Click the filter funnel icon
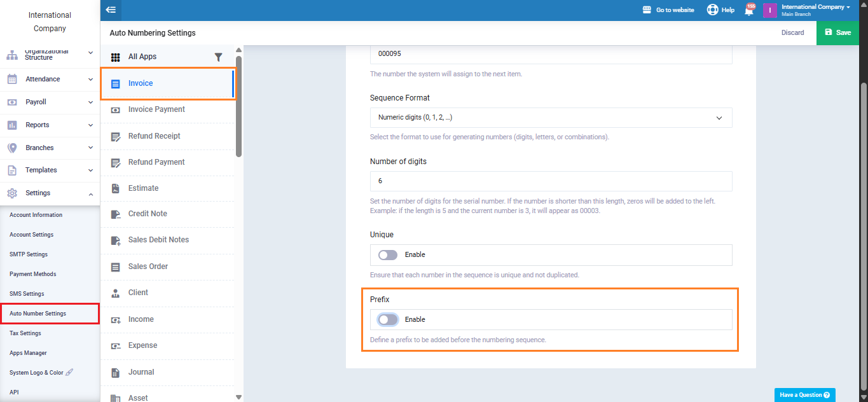Screen dimensions: 868x402 [x=218, y=57]
